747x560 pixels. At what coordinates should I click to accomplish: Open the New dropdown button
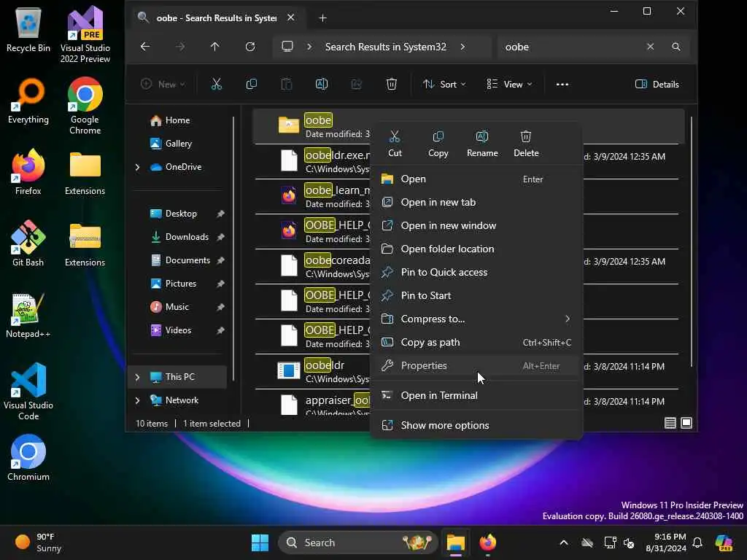pos(163,85)
